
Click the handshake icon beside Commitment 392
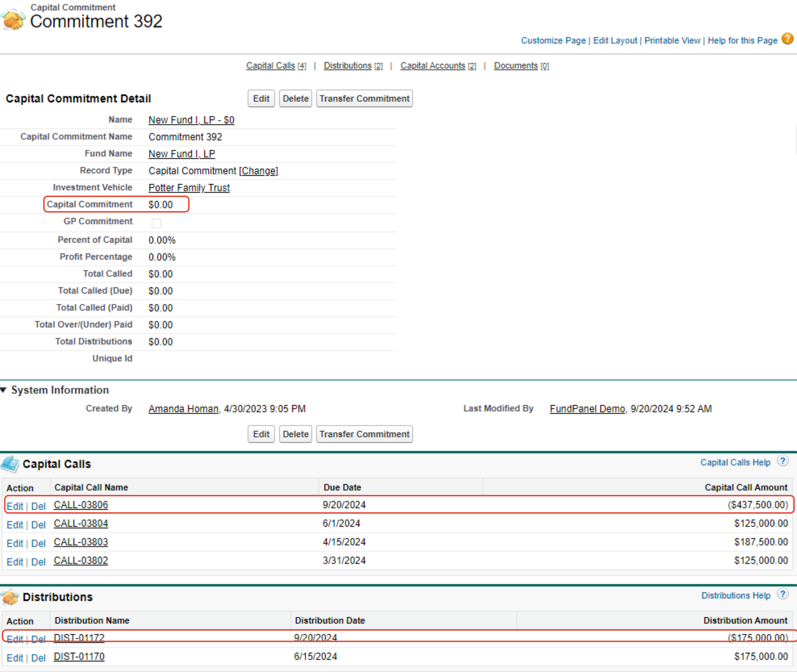[13, 20]
